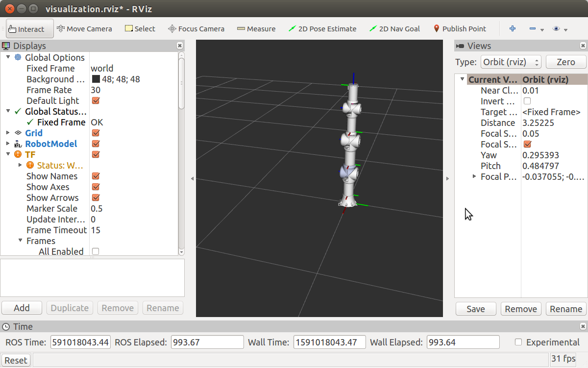Use the Focus Camera tool
This screenshot has width=588, height=368.
pos(196,28)
